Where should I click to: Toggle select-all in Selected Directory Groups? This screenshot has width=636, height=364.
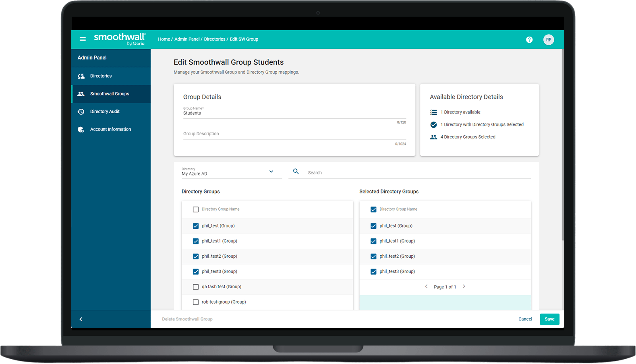click(373, 209)
